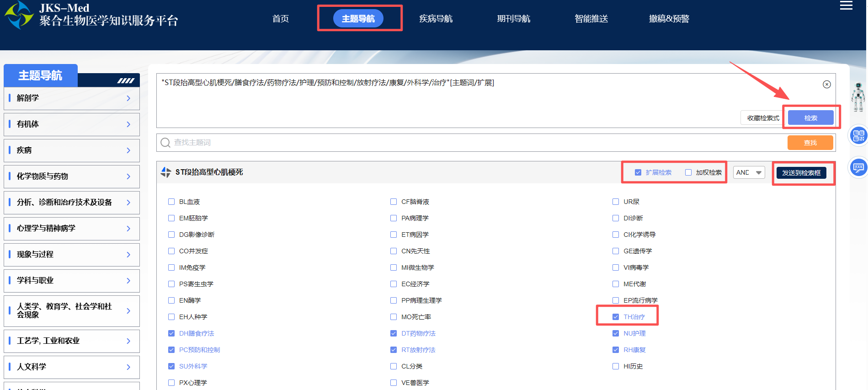Switch to the 期刊导航 nav tab

tap(513, 19)
